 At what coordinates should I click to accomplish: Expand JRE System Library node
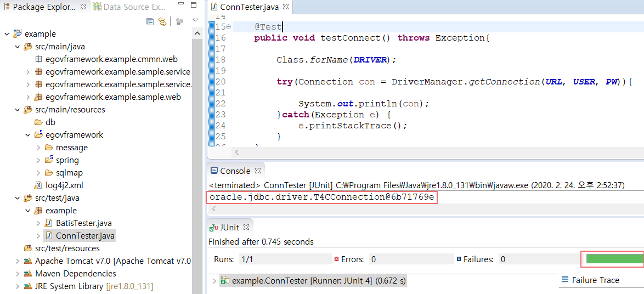click(x=17, y=286)
